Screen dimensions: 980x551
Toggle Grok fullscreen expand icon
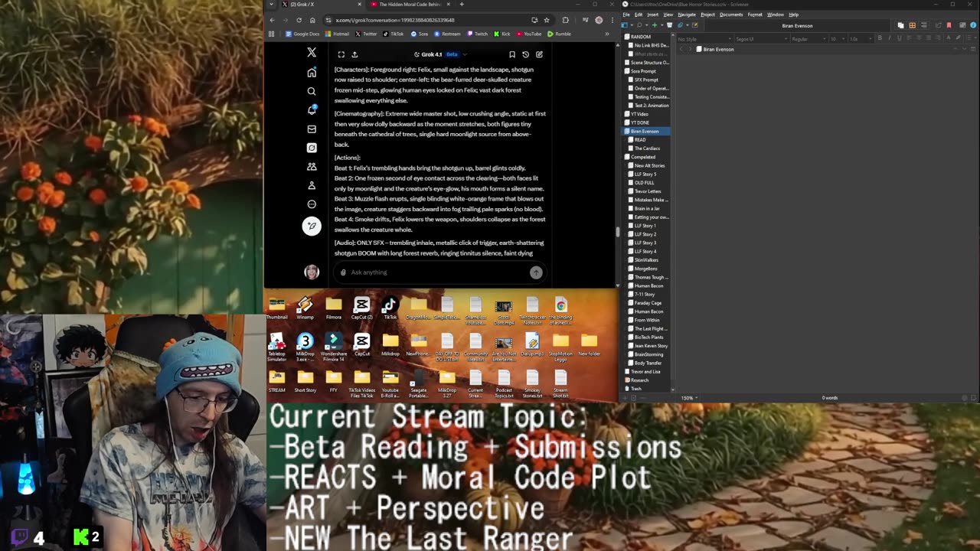click(x=341, y=54)
